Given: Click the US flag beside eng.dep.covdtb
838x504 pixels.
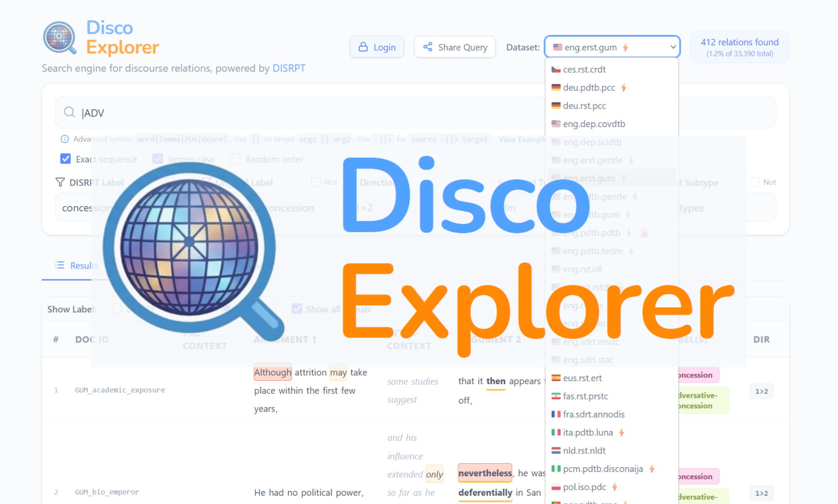Looking at the screenshot, I should click(x=556, y=124).
